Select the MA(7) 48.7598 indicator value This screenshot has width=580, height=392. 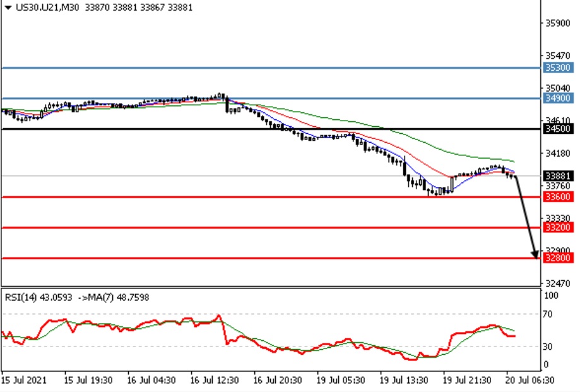[117, 297]
